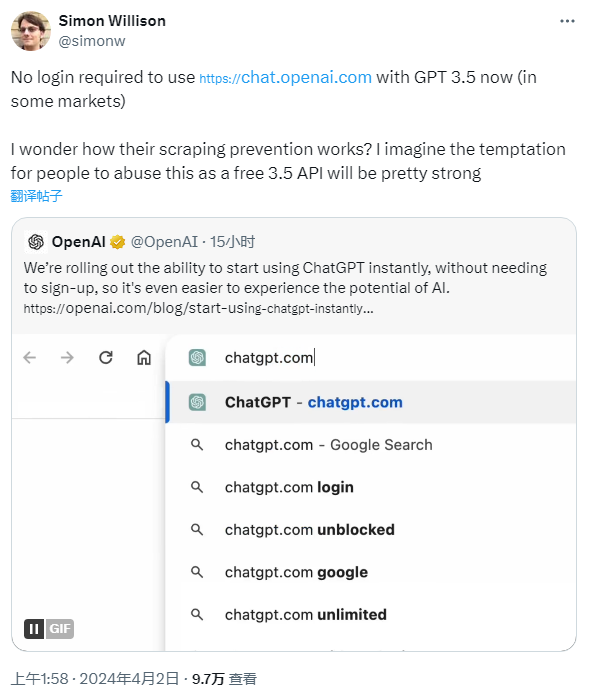Open the openai.com blog link
Viewport: 592px width, 692px height.
pos(199,308)
